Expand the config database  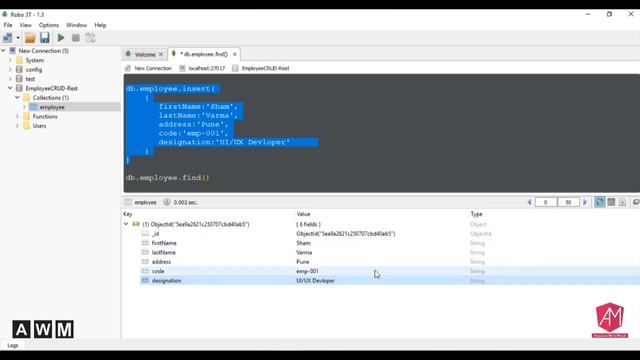10,69
